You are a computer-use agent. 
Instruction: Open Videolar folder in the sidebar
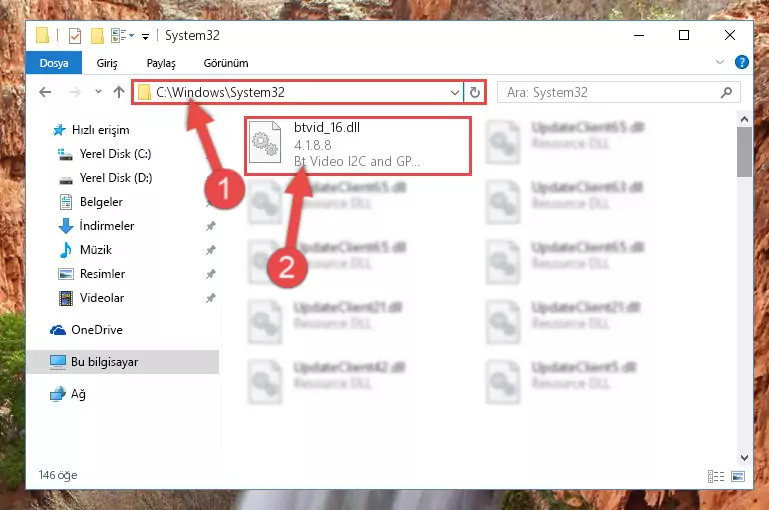tap(91, 298)
